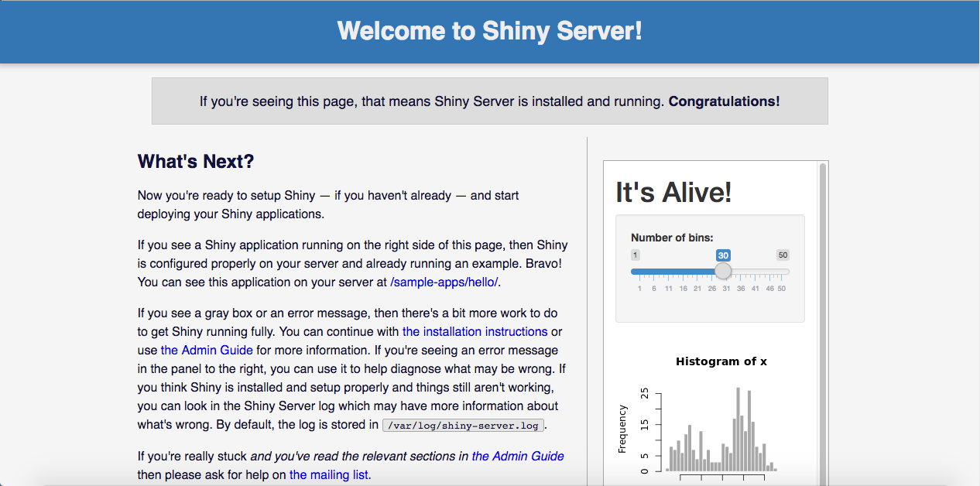Viewport: 980px width, 486px height.
Task: Open the italic Admin Guide link
Action: click(518, 456)
